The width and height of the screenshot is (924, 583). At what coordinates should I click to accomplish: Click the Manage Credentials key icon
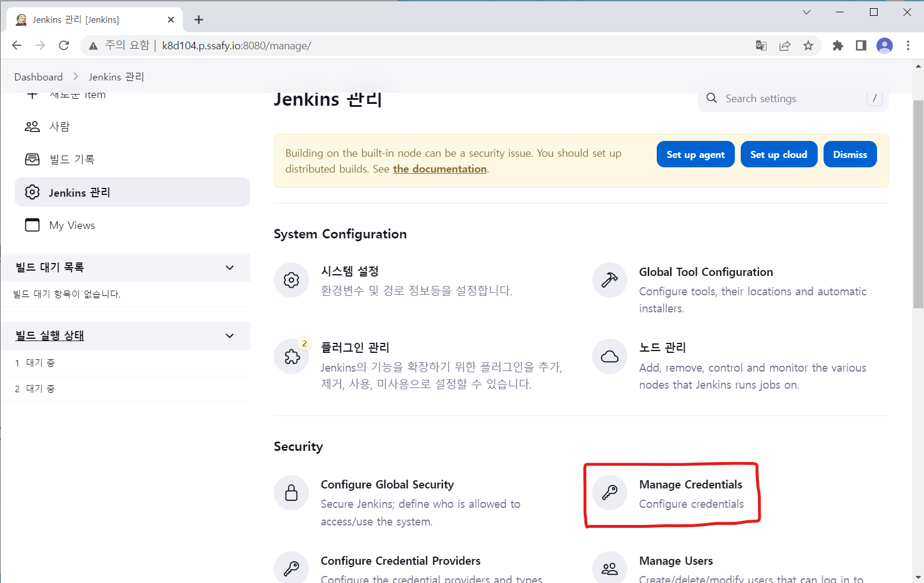(x=610, y=493)
